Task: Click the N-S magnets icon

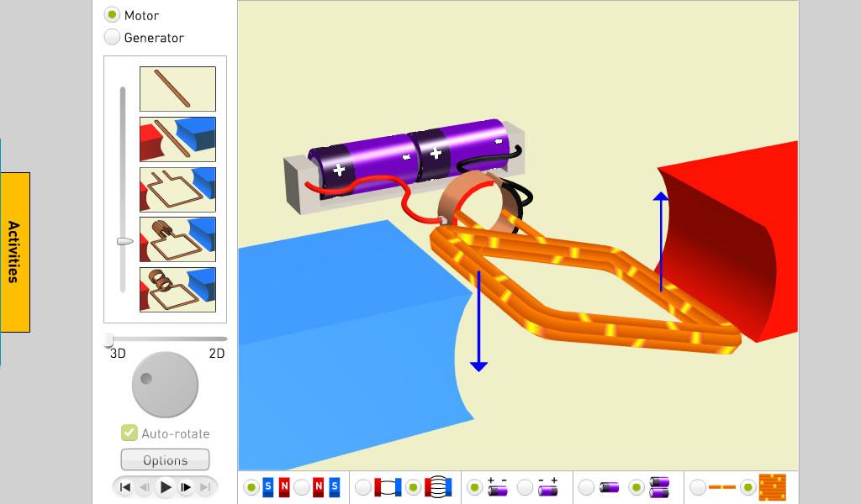Action: [x=327, y=487]
